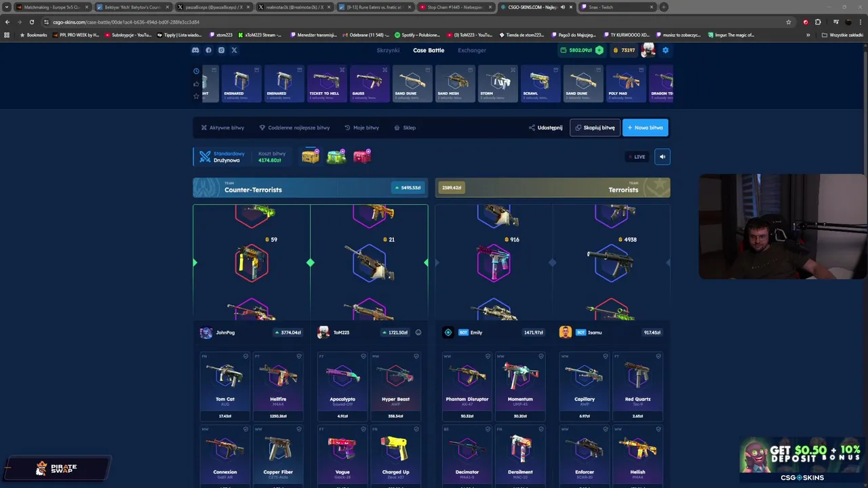
Task: Open the X (Twitter) link icon
Action: coord(234,50)
